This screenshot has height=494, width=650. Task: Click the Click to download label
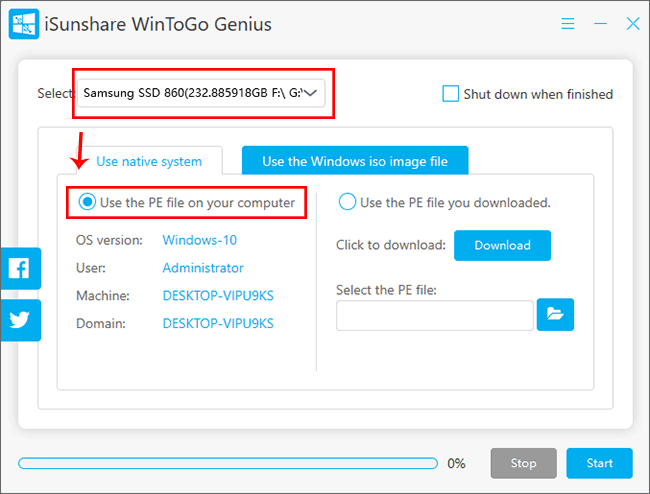point(391,245)
